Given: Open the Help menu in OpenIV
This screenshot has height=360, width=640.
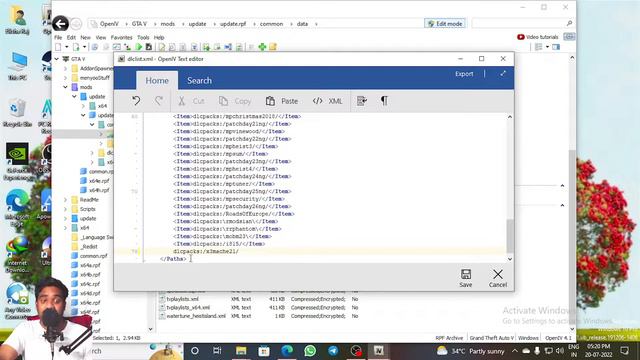Looking at the screenshot, I should click(x=159, y=37).
